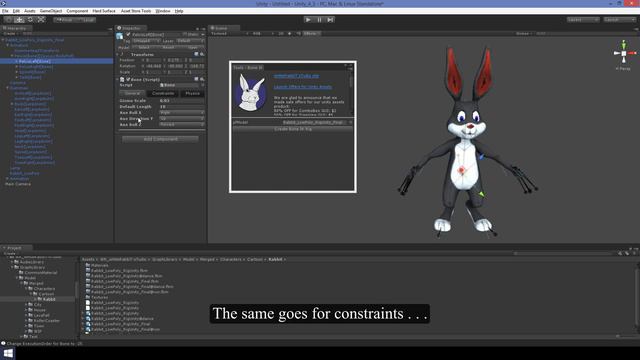Open the first blue link in Bone tool window

coord(296,76)
